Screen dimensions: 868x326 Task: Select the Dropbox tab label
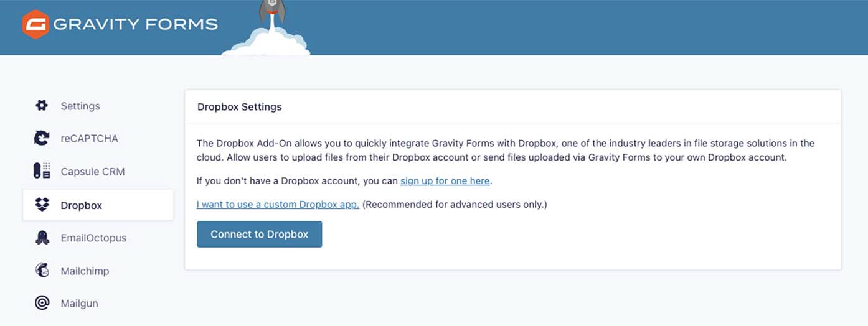pos(82,205)
